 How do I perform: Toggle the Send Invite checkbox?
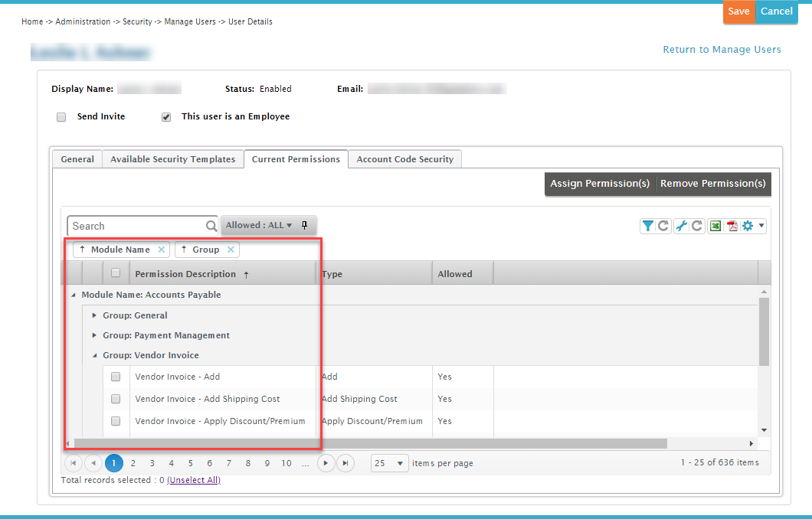point(61,117)
